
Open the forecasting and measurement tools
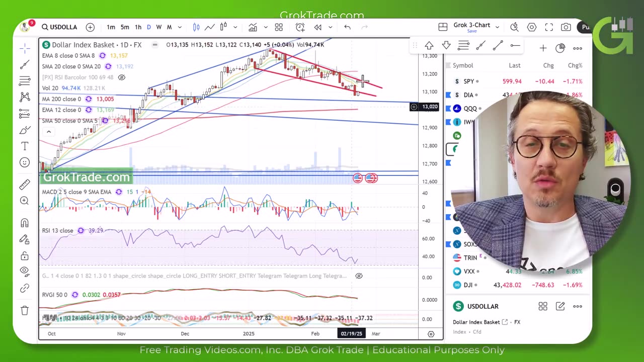[24, 114]
